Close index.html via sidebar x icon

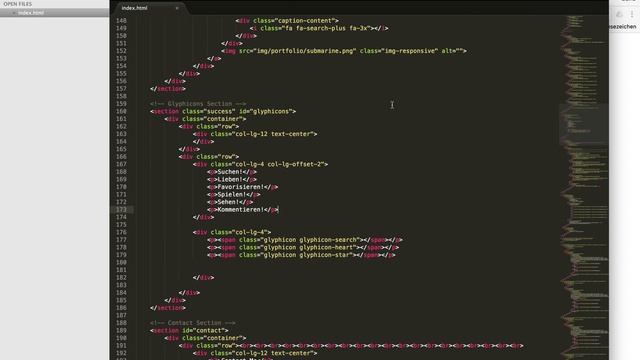(14, 13)
